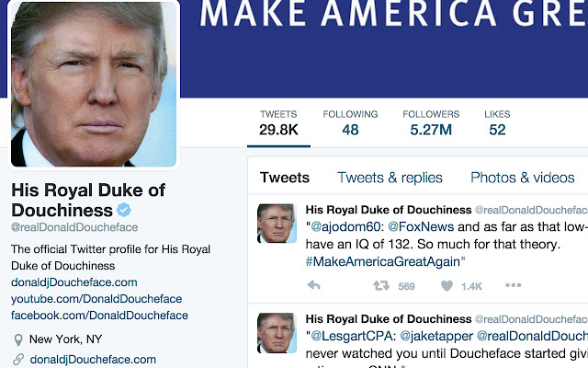Screen dimensions: 588x368
Task: Click the @FoxNews mention in first tweet
Action: click(421, 227)
